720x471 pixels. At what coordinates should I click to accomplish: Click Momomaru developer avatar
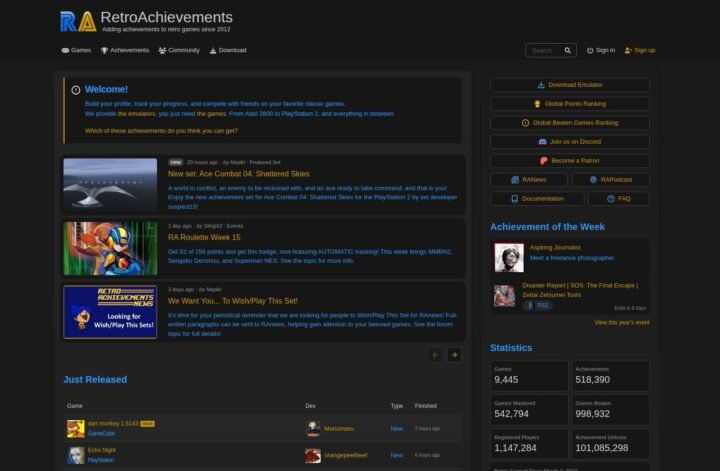click(x=313, y=429)
